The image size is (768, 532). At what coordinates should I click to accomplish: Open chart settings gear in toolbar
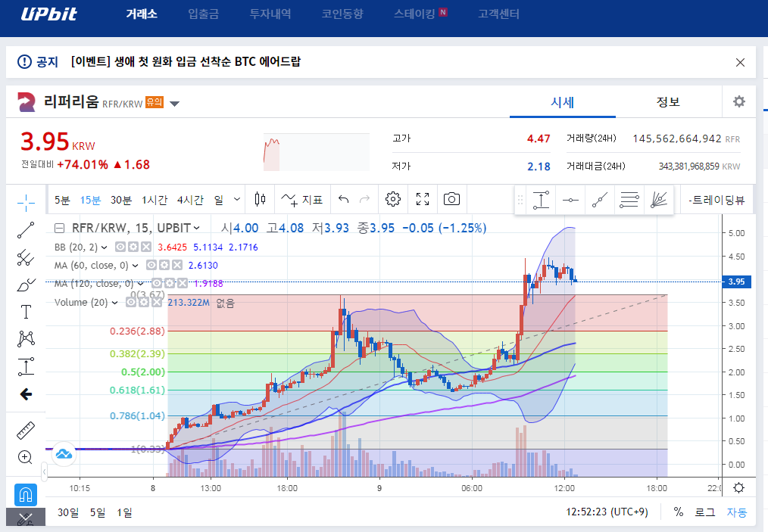pos(393,199)
